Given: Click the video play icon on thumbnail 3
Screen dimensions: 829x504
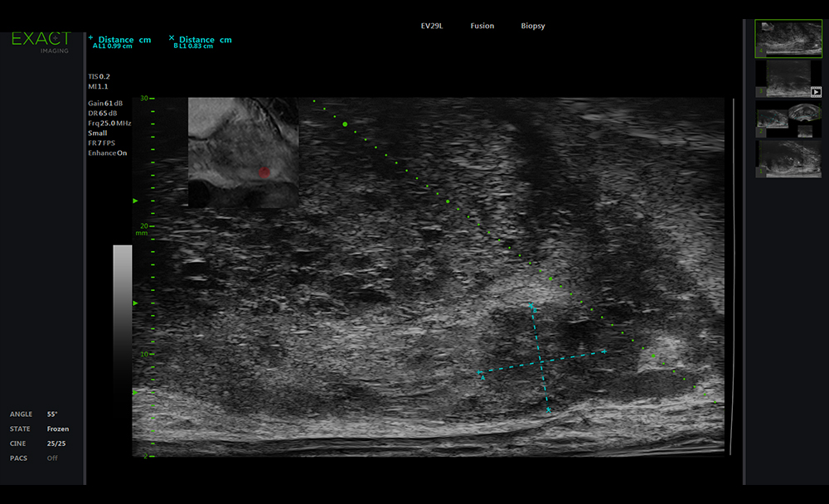Looking at the screenshot, I should coord(816,91).
